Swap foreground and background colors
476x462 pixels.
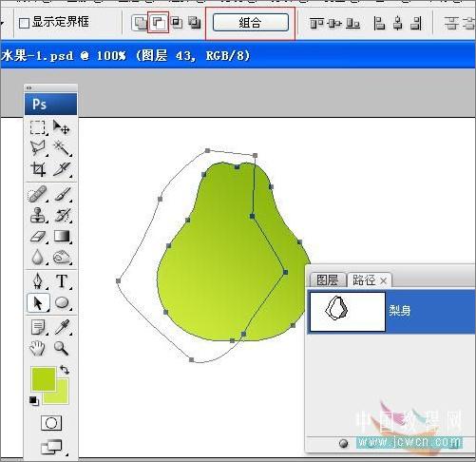point(65,370)
